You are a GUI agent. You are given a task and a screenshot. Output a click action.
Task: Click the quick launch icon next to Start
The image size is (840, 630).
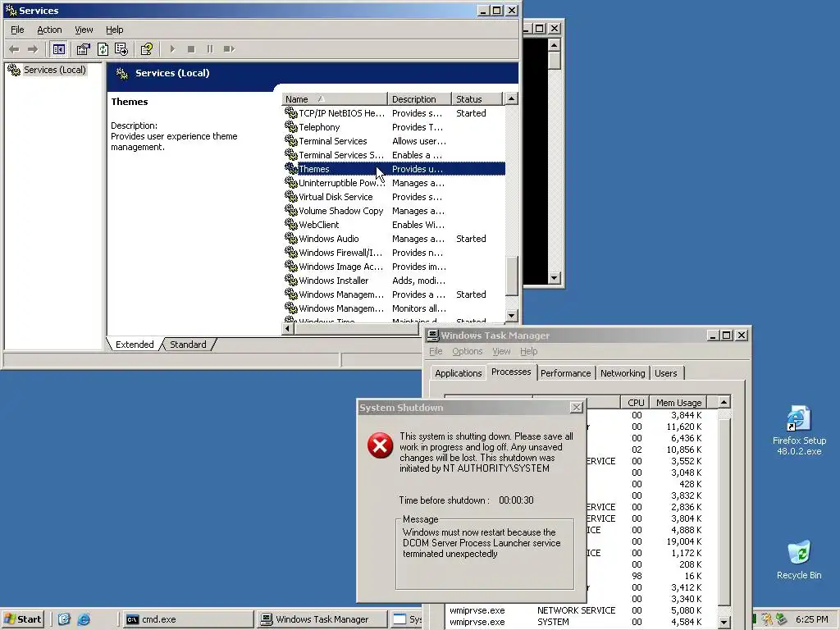(x=64, y=619)
